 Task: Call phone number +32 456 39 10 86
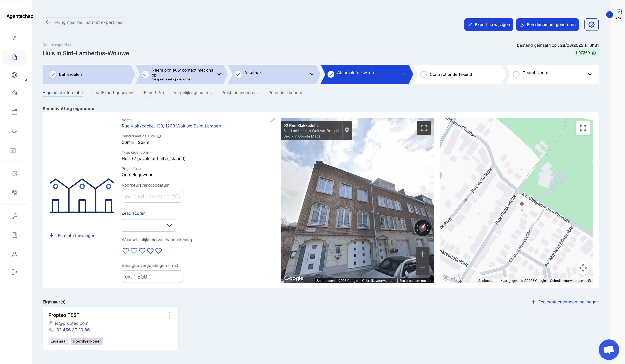72,330
